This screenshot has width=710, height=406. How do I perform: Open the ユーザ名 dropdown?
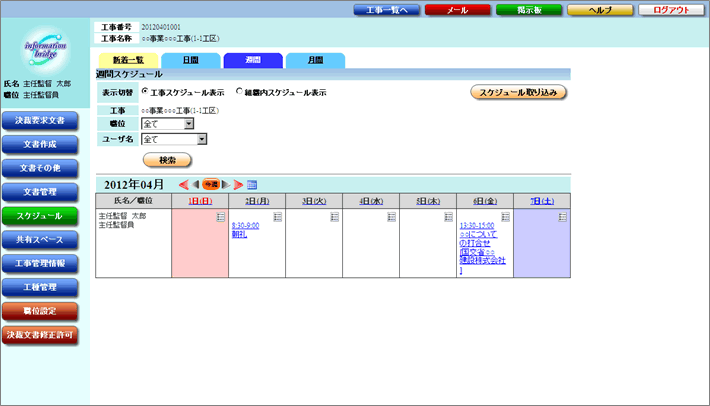coord(174,139)
